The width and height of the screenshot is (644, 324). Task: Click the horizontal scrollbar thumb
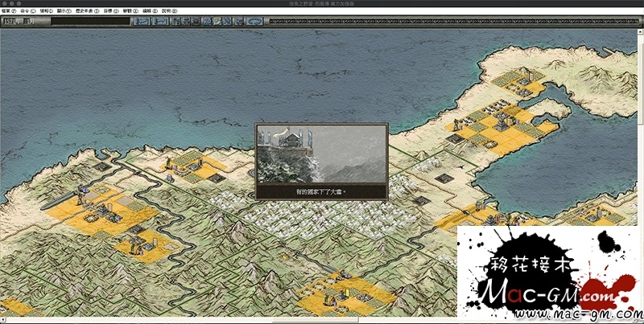tap(316, 320)
